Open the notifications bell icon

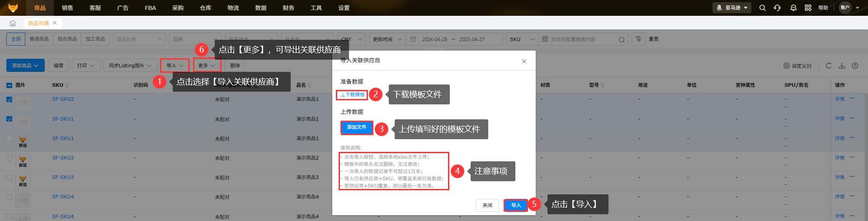(x=793, y=8)
